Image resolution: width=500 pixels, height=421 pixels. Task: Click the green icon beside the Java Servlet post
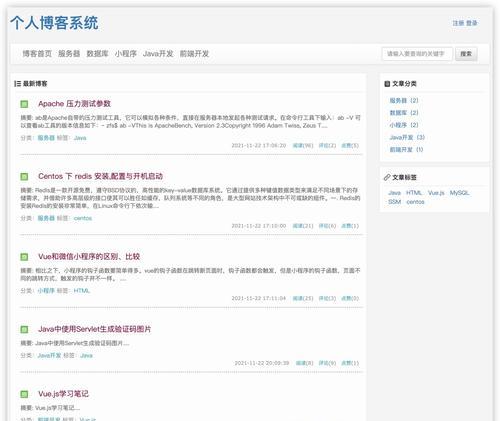(24, 329)
